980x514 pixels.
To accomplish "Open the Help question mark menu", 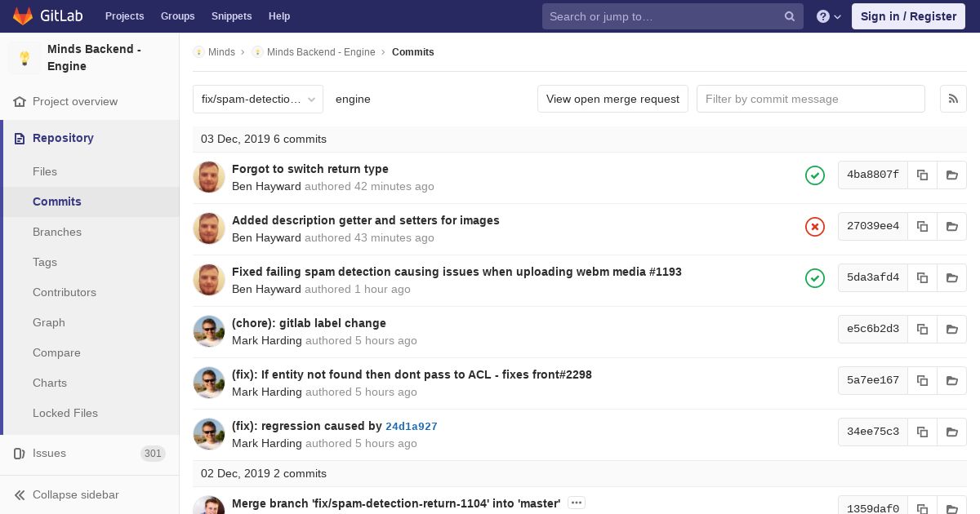I will click(829, 16).
